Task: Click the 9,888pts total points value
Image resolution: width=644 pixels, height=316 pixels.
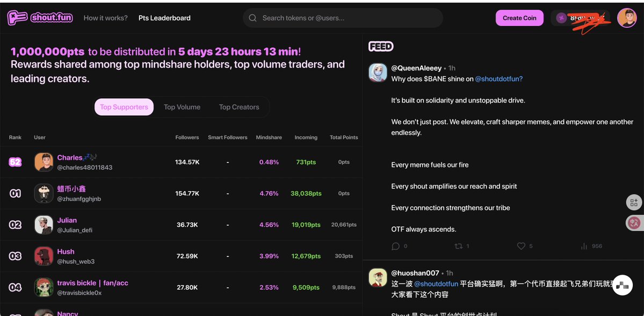Action: 344,287
